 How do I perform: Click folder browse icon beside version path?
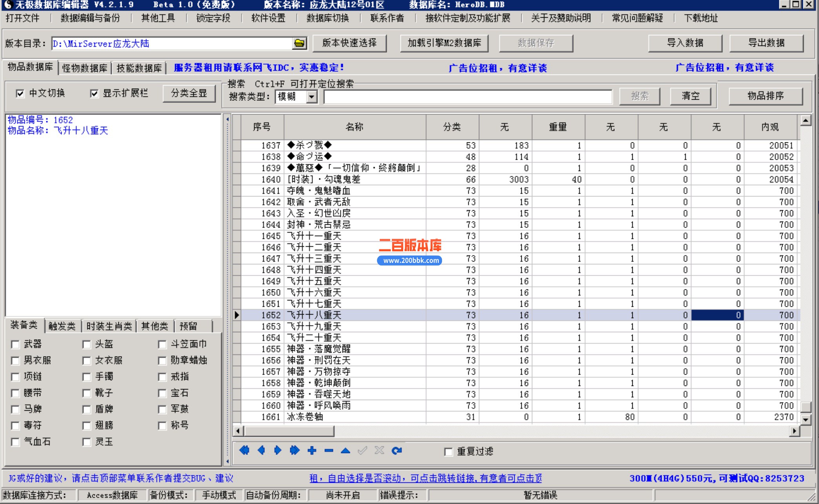pos(299,43)
